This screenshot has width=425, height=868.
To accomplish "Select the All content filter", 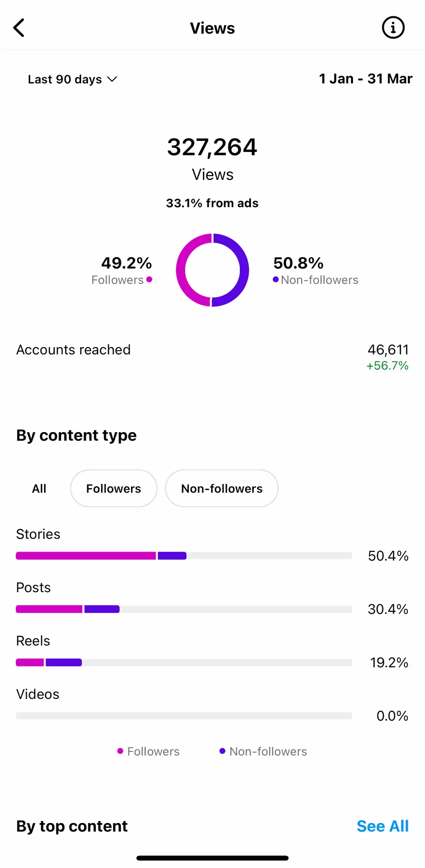I will (x=39, y=489).
